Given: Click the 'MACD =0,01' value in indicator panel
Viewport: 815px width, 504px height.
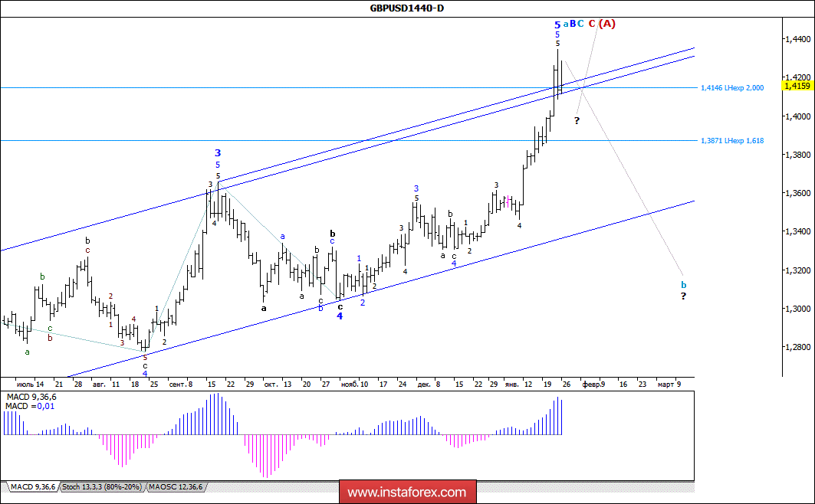Looking at the screenshot, I should point(30,407).
